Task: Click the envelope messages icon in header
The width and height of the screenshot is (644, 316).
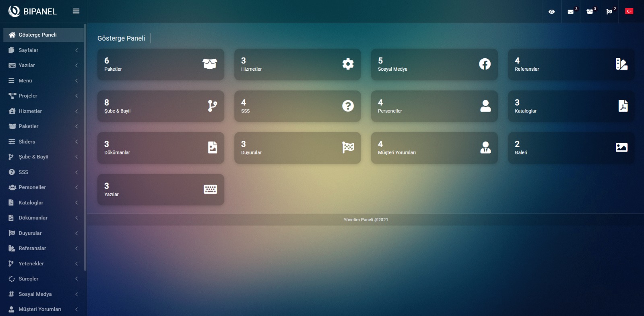Action: tap(570, 12)
